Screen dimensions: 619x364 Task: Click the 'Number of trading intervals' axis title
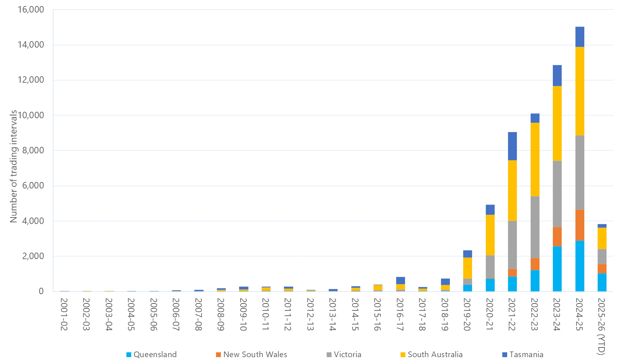[x=14, y=166]
